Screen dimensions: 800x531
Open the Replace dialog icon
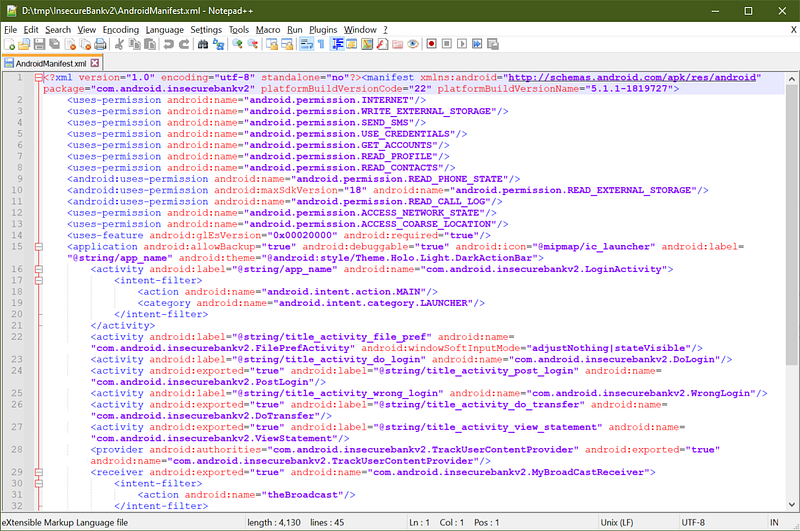click(218, 44)
